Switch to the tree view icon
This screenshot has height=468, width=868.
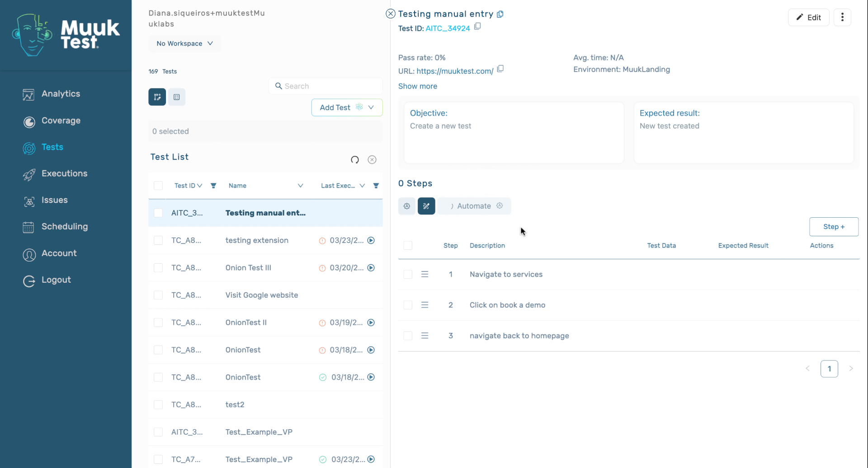[157, 97]
